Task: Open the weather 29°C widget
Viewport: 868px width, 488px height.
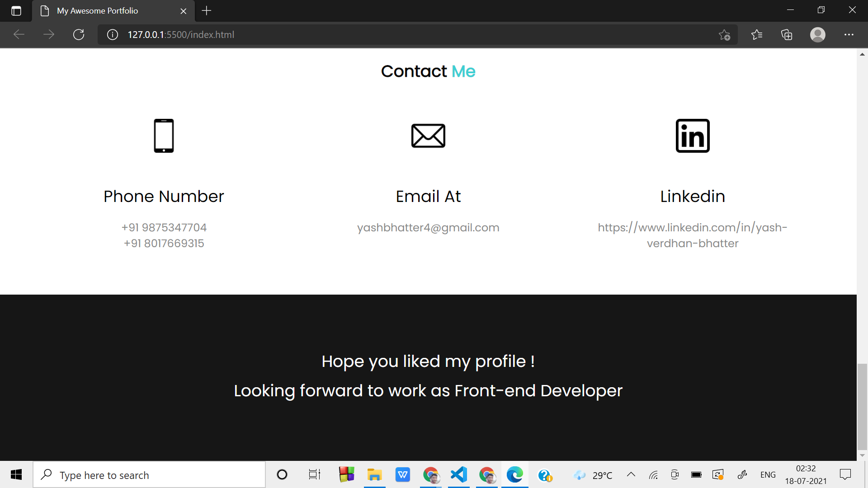Action: (x=593, y=475)
